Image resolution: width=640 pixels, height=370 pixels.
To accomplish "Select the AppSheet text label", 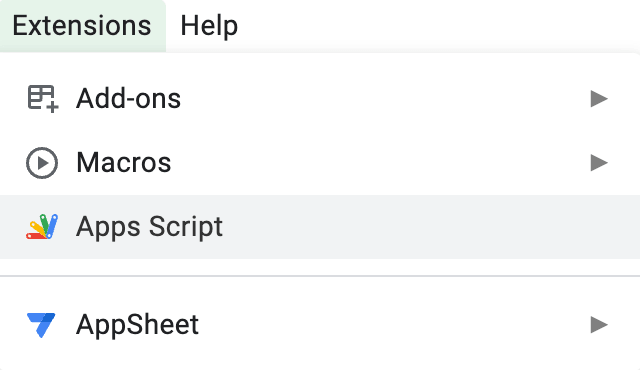I will pos(138,325).
